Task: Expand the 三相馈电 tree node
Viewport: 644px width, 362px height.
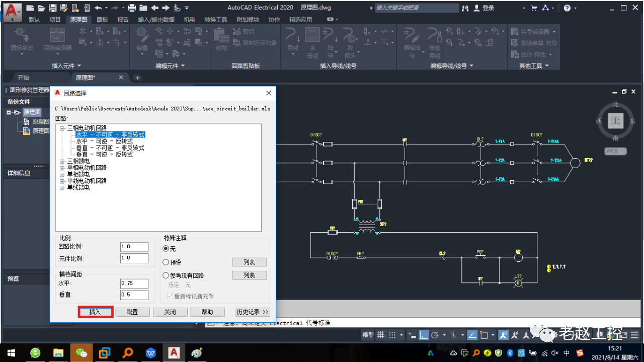Action: click(62, 161)
